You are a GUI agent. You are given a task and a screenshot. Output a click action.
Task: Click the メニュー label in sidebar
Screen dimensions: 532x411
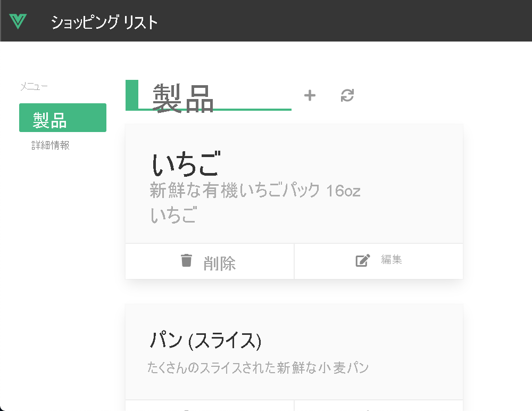pyautogui.click(x=34, y=87)
